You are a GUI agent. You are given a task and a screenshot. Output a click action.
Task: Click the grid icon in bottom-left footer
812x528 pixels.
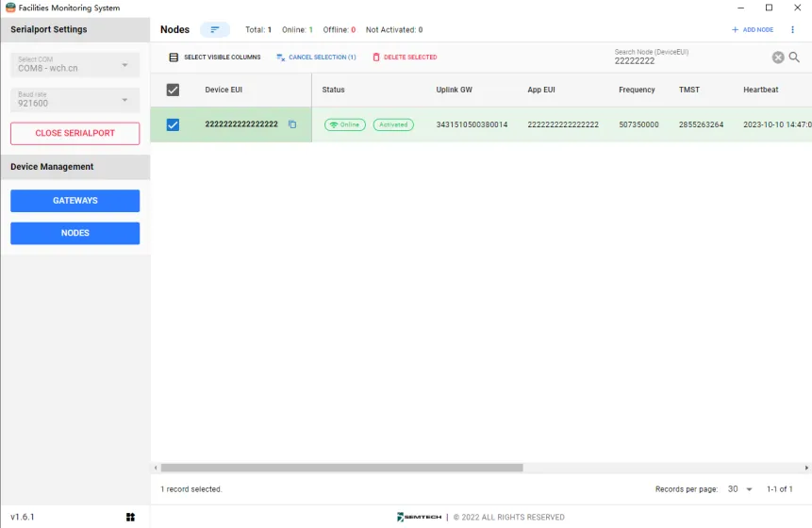tap(130, 517)
